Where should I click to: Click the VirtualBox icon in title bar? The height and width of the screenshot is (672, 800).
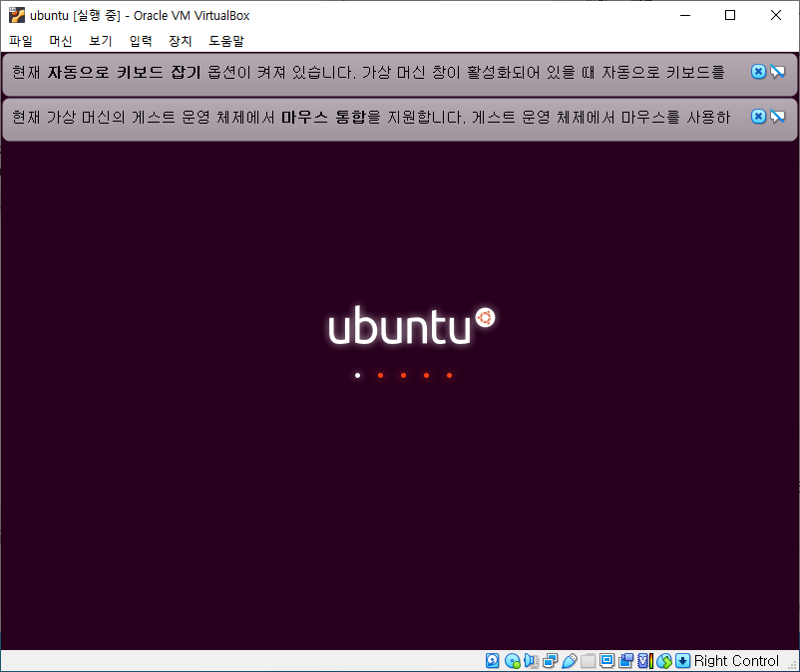17,15
